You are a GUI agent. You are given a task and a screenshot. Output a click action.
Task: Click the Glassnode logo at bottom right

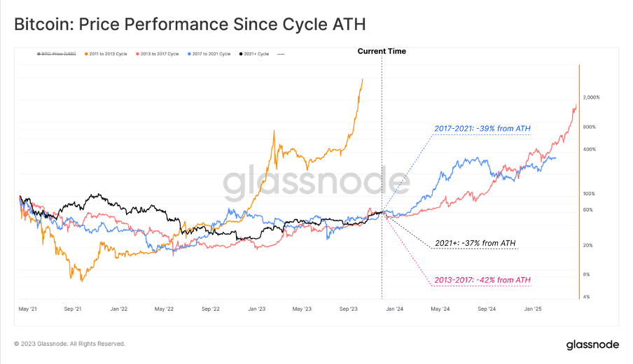593,344
